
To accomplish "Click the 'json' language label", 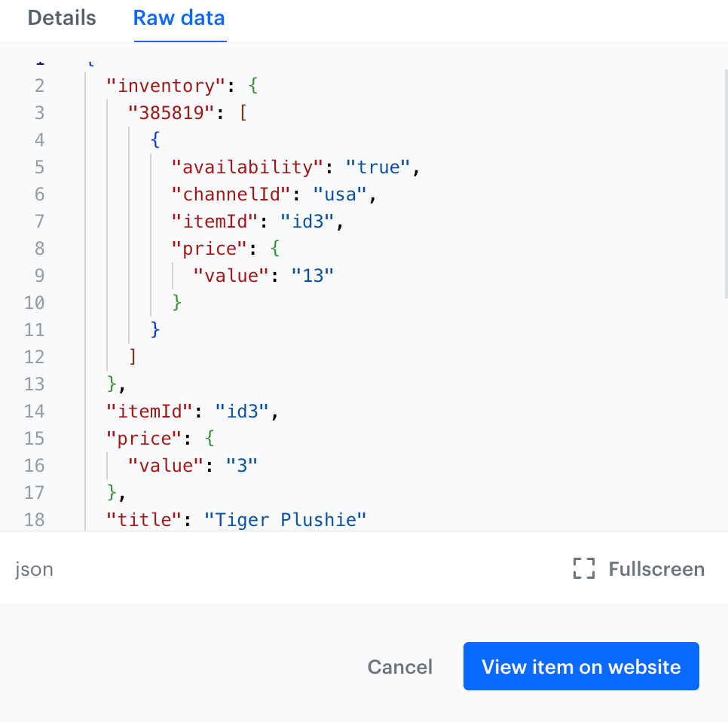I will point(34,569).
